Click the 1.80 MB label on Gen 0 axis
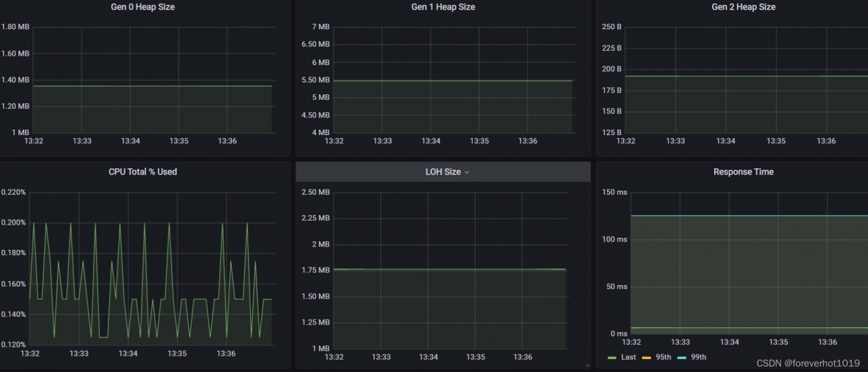This screenshot has height=372, width=868. tap(15, 27)
